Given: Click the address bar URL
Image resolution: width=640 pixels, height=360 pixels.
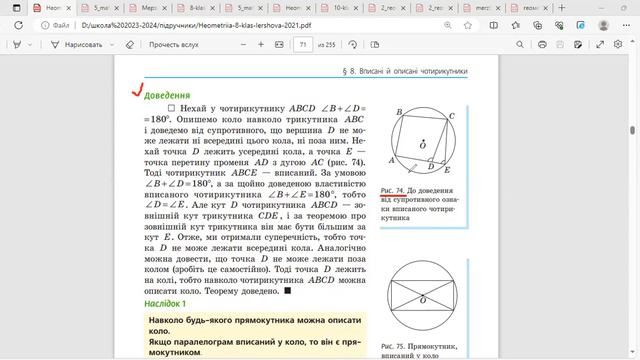Looking at the screenshot, I should pos(196,25).
